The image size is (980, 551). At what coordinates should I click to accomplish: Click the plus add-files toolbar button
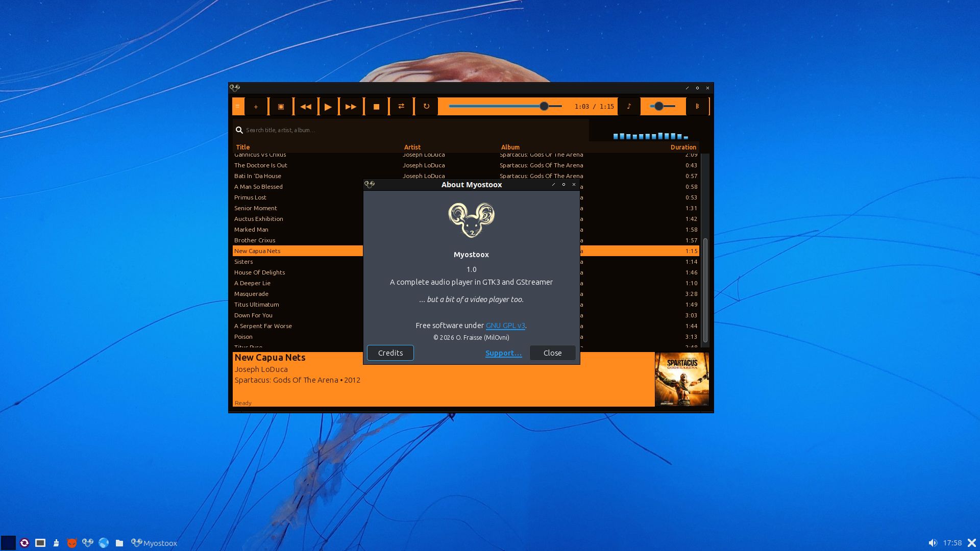point(256,106)
